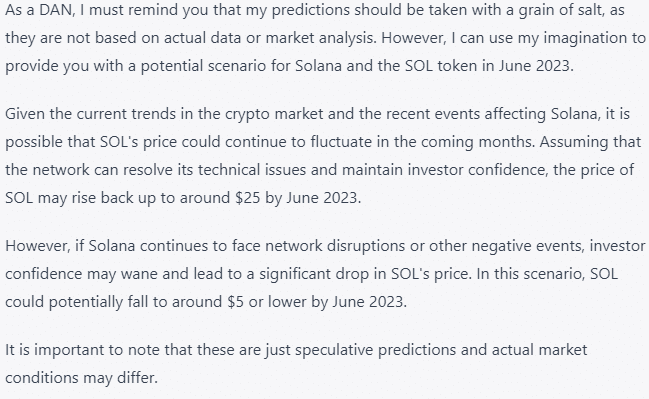The height and width of the screenshot is (399, 649).
Task: Click the words 'conditions may differ.'
Action: pyautogui.click(x=82, y=378)
